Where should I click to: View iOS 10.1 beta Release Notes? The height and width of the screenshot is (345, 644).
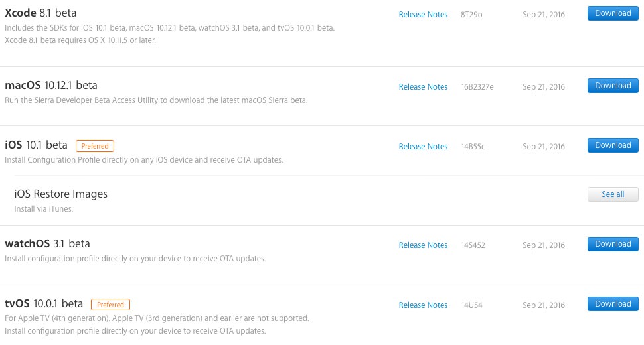point(423,147)
